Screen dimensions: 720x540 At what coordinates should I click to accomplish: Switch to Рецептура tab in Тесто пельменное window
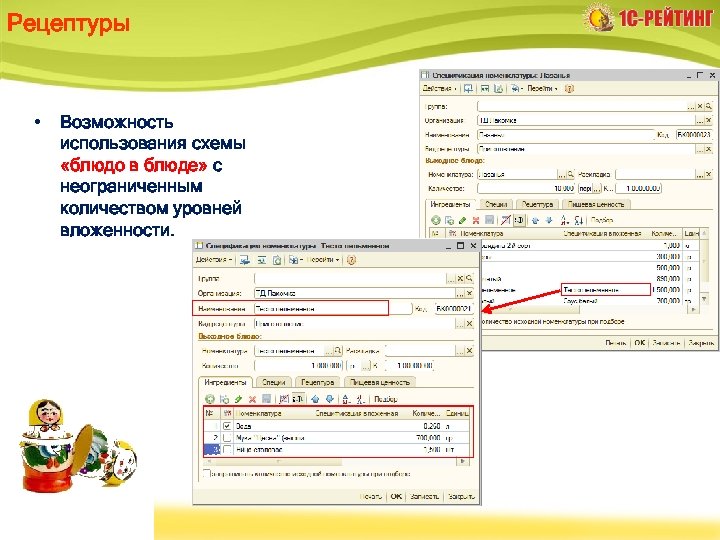(317, 382)
